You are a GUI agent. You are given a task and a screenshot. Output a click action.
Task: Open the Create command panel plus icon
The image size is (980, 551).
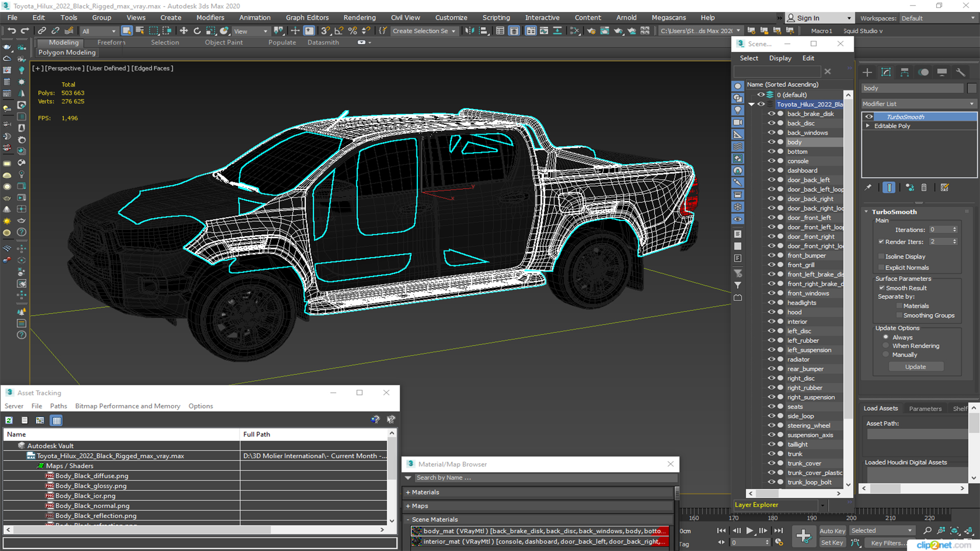click(x=867, y=72)
